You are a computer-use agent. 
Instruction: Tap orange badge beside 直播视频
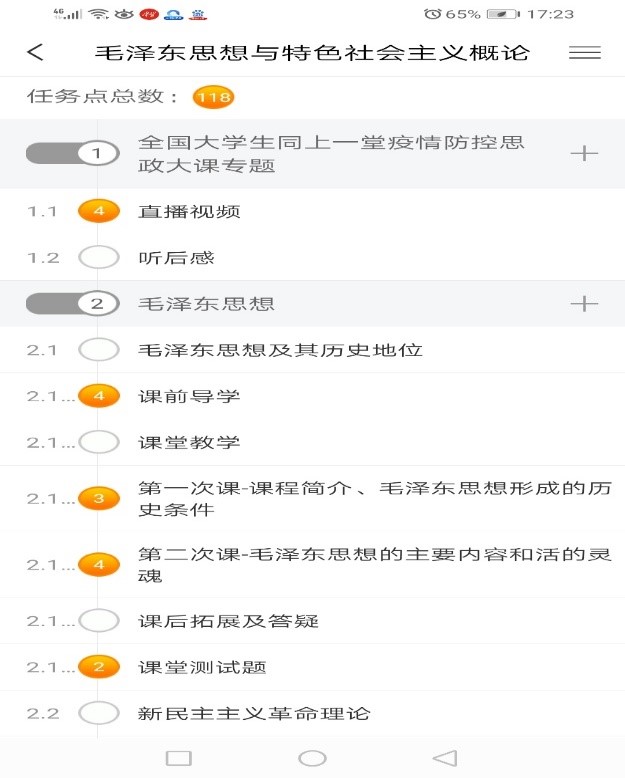tap(99, 211)
